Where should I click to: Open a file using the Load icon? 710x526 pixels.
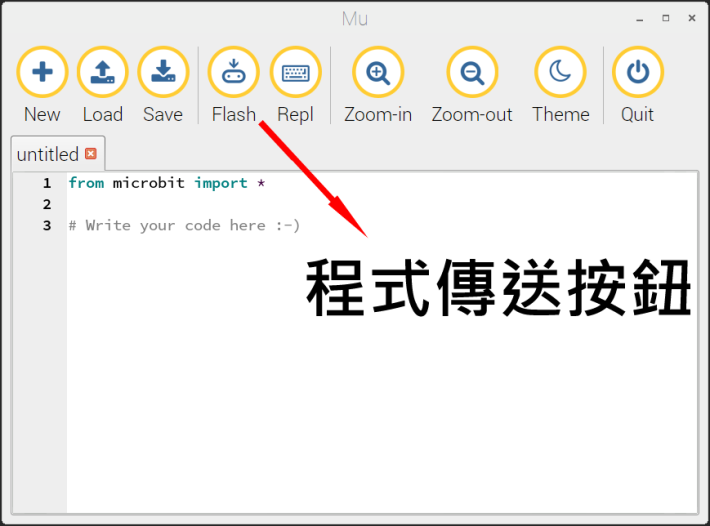103,72
